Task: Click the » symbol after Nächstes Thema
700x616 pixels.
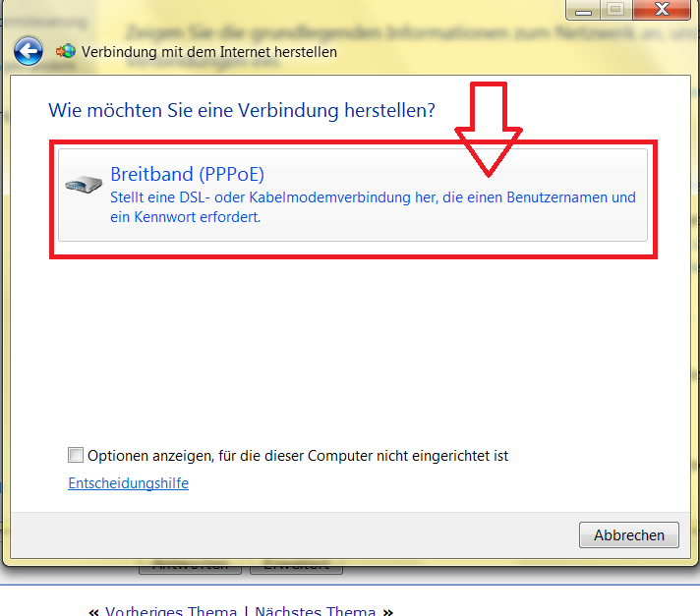Action: 388,611
